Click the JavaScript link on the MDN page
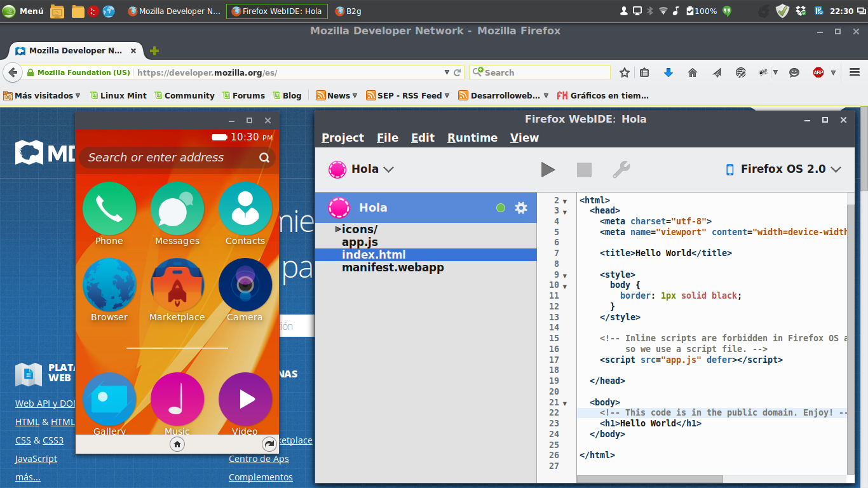The width and height of the screenshot is (868, 488). (36, 459)
